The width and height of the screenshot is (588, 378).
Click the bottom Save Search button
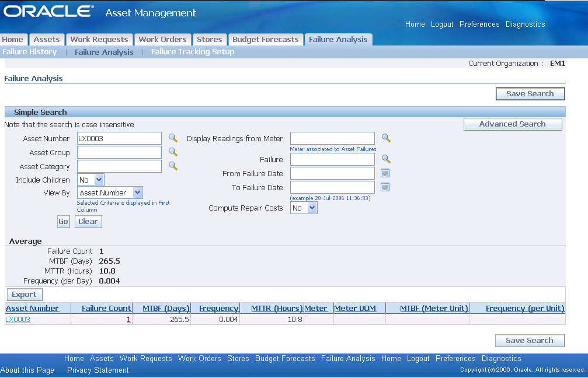coord(530,340)
